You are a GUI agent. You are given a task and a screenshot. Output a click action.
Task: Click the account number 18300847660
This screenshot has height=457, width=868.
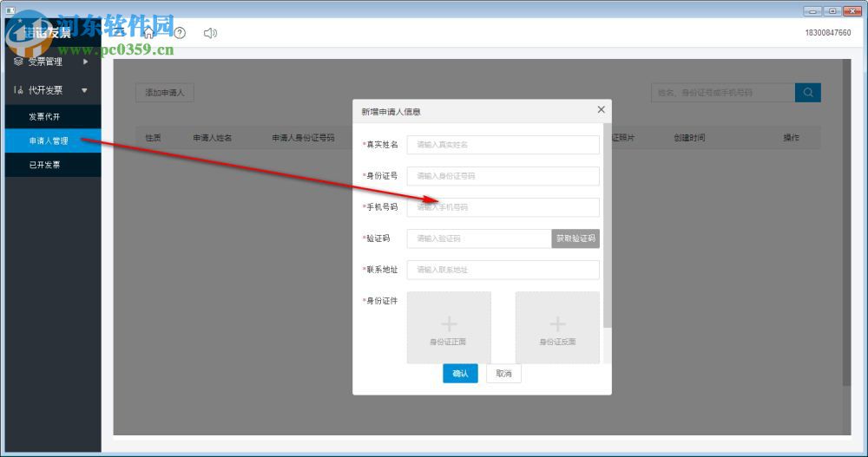827,33
